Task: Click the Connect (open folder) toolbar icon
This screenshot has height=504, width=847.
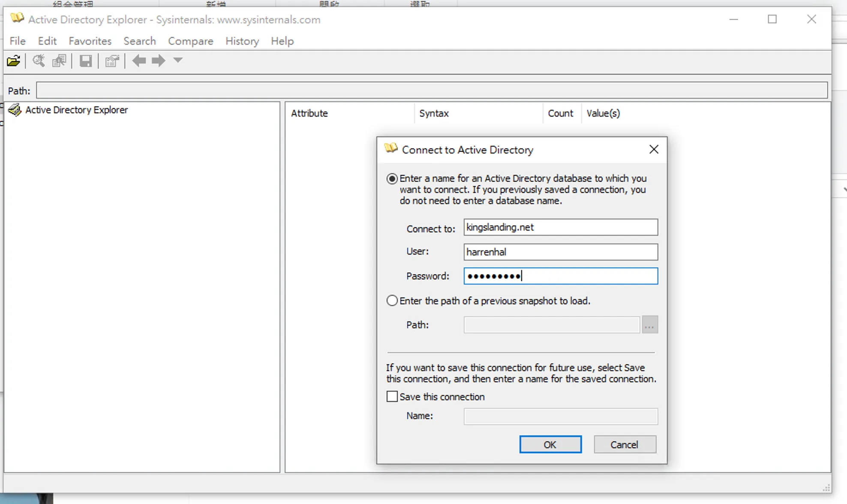Action: (14, 61)
